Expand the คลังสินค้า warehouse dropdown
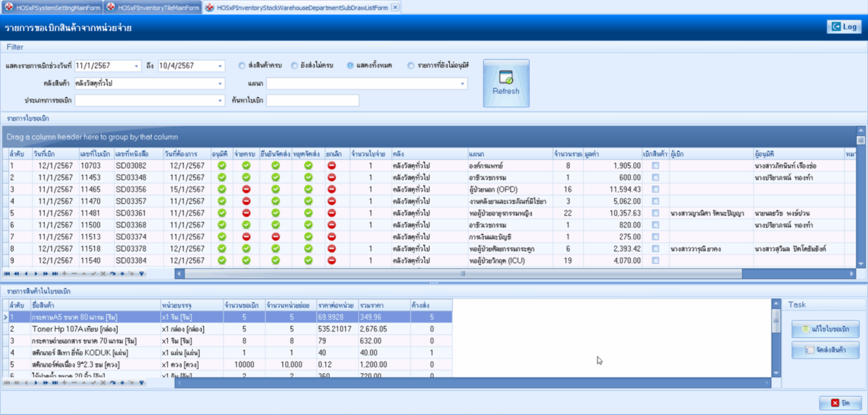This screenshot has width=868, height=415. [x=221, y=83]
